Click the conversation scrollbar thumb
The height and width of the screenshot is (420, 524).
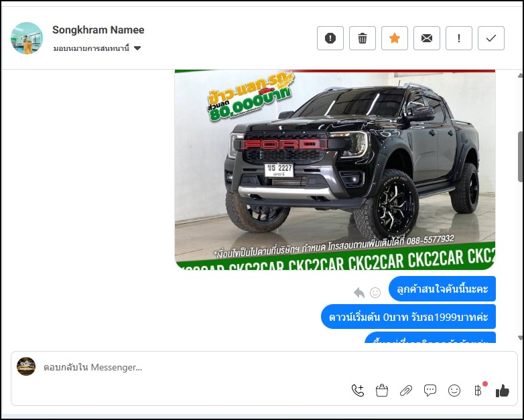point(521,157)
